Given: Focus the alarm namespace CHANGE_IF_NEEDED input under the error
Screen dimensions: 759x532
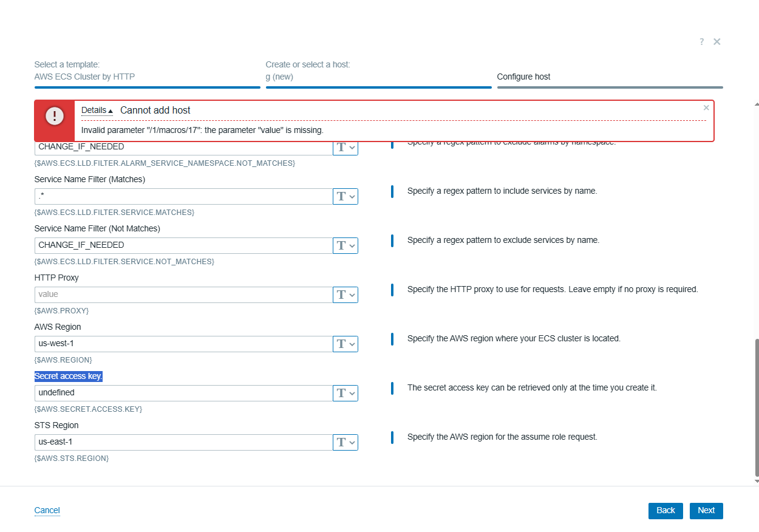Looking at the screenshot, I should coord(184,148).
